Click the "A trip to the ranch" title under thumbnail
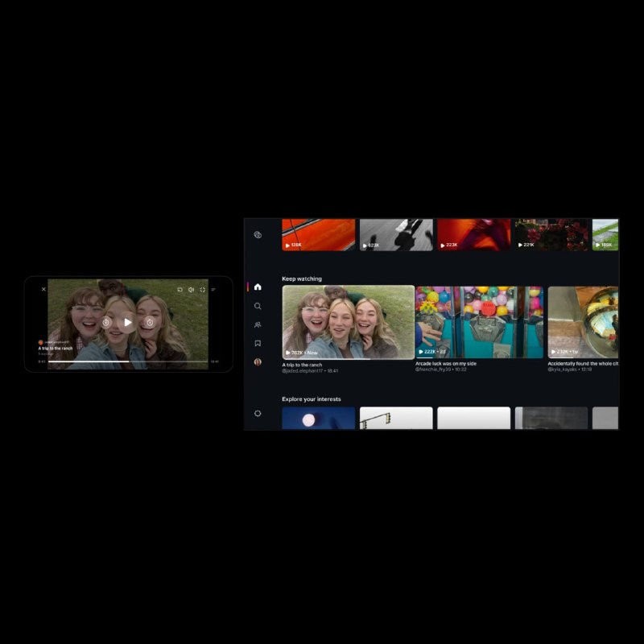 302,365
